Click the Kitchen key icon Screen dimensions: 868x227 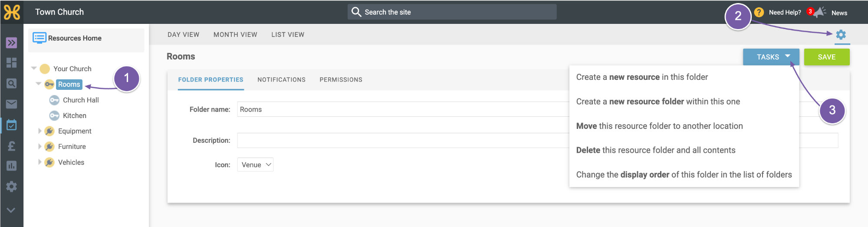pyautogui.click(x=54, y=115)
